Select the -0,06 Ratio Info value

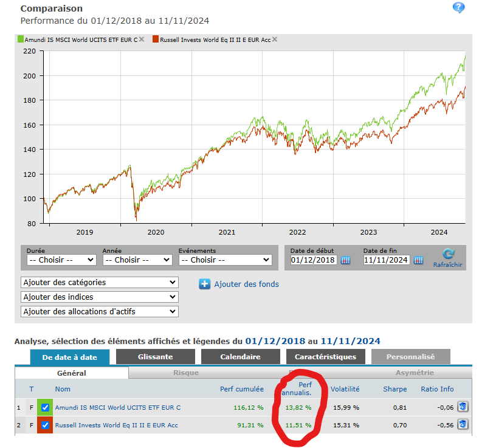click(x=445, y=407)
